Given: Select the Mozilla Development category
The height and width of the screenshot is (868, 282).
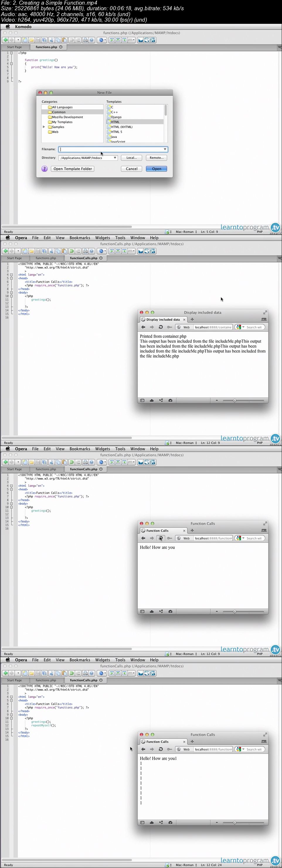Looking at the screenshot, I should [67, 117].
